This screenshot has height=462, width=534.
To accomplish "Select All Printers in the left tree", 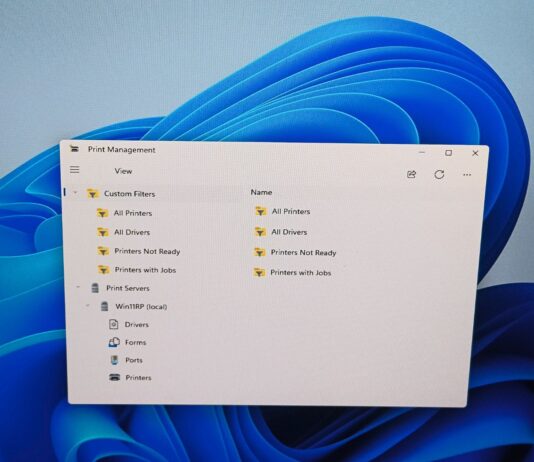I will [x=133, y=213].
